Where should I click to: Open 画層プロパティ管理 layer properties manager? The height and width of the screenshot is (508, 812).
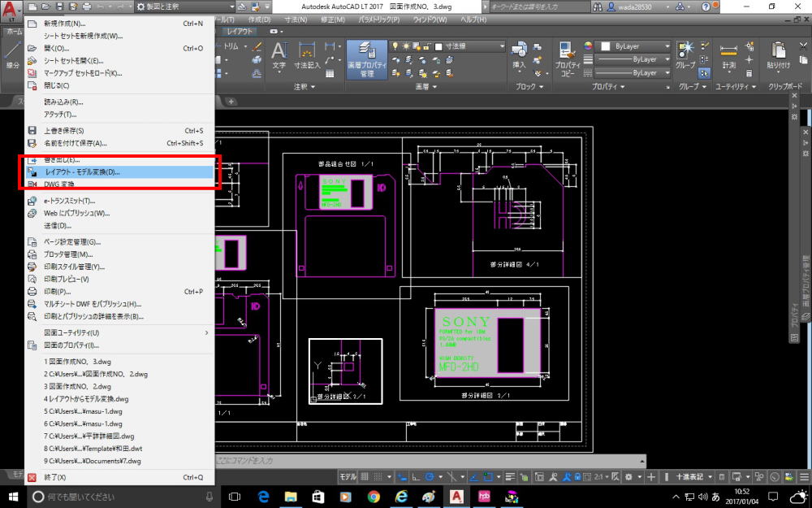pos(367,59)
